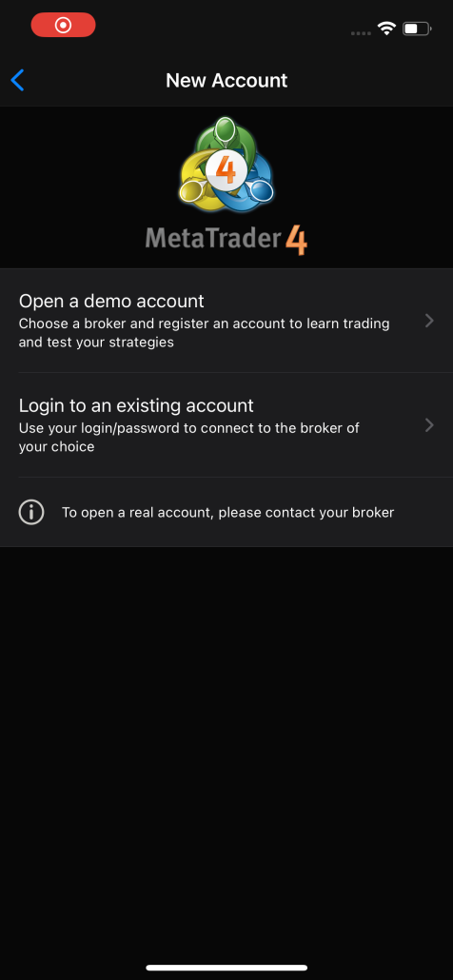Tap the green figure atop the logo

tap(226, 132)
